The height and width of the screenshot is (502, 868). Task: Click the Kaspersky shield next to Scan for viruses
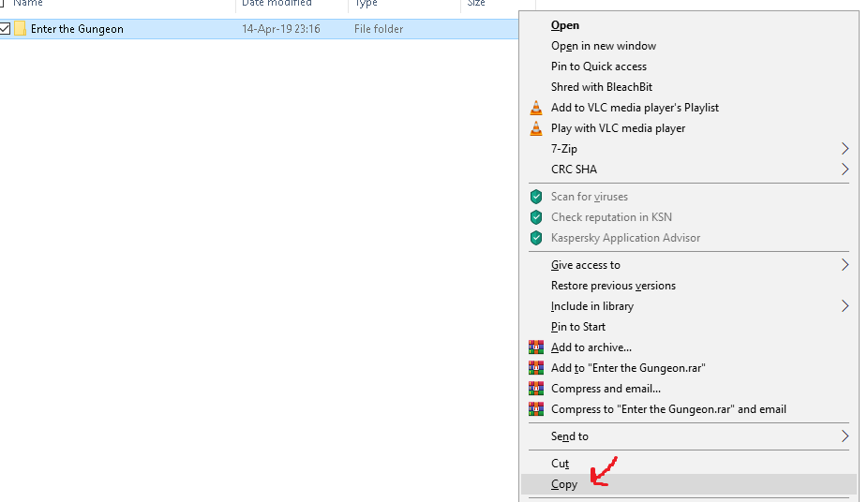(536, 197)
